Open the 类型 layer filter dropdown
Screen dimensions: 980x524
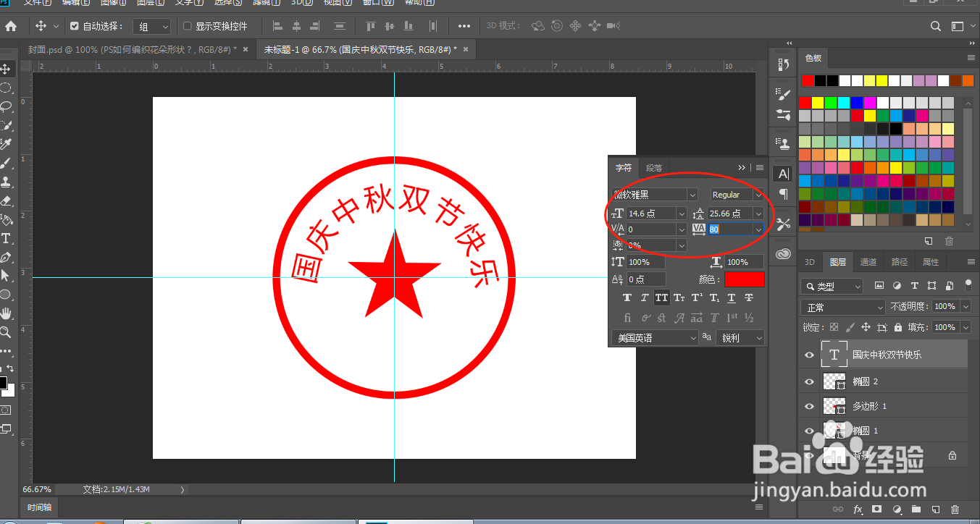(x=832, y=286)
